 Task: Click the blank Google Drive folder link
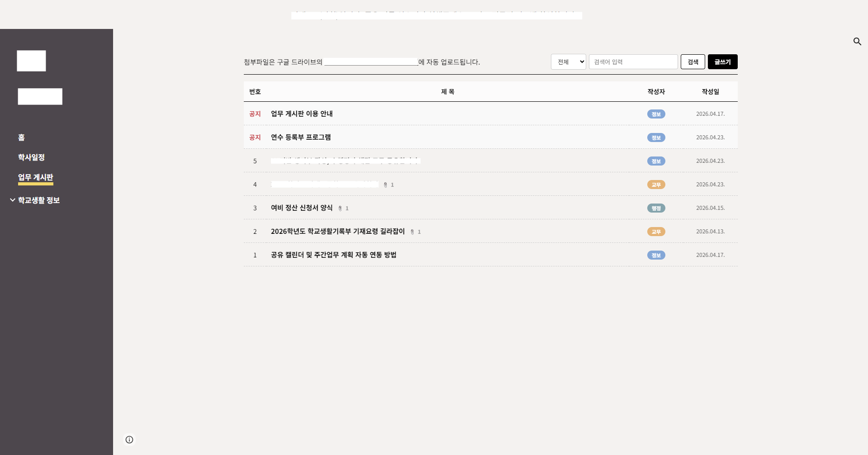pyautogui.click(x=371, y=62)
